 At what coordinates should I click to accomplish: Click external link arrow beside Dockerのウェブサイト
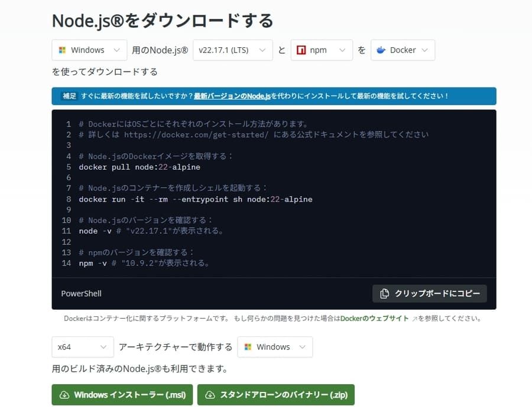(x=414, y=319)
